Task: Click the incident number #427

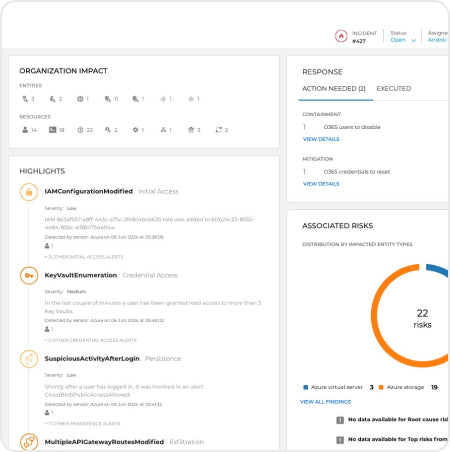Action: (359, 41)
